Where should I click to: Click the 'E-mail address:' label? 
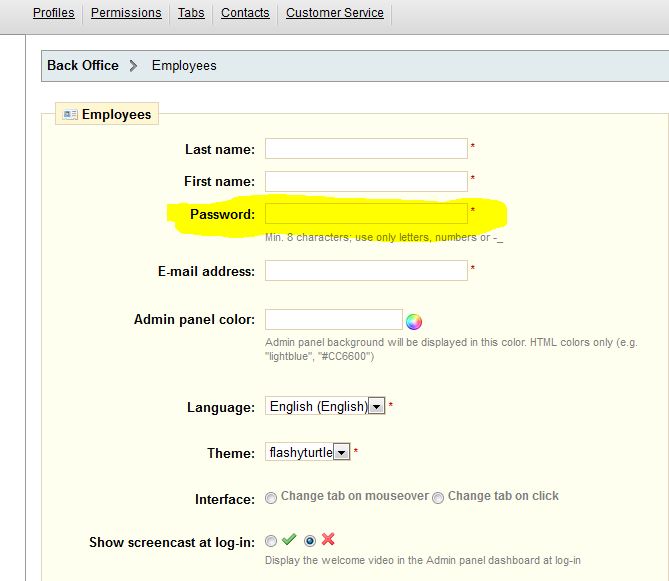207,271
